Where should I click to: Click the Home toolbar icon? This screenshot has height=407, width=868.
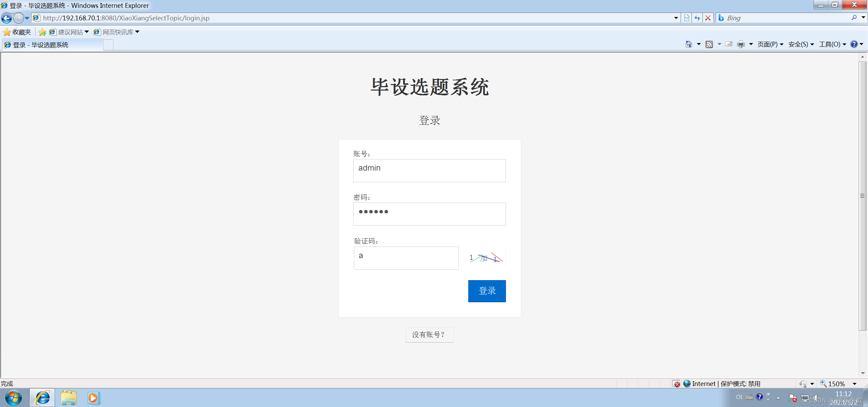(688, 44)
